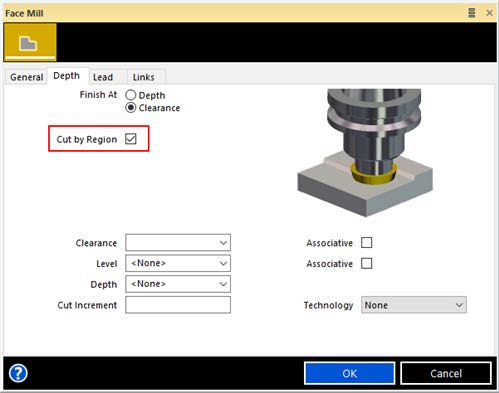Focus the Cut Increment input field
499x393 pixels.
click(178, 305)
